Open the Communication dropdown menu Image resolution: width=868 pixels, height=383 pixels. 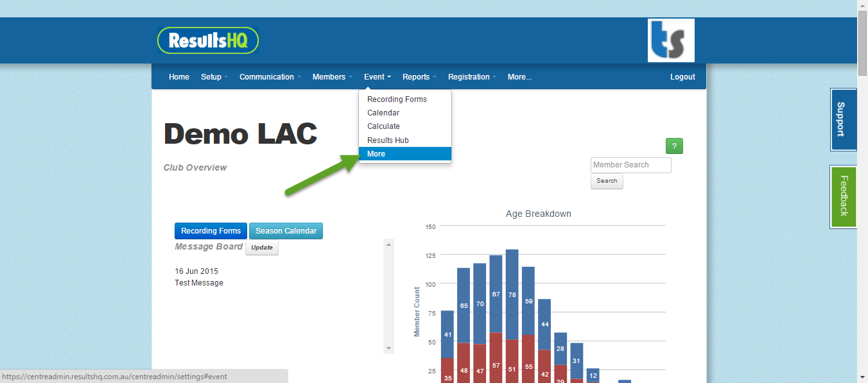coord(266,76)
